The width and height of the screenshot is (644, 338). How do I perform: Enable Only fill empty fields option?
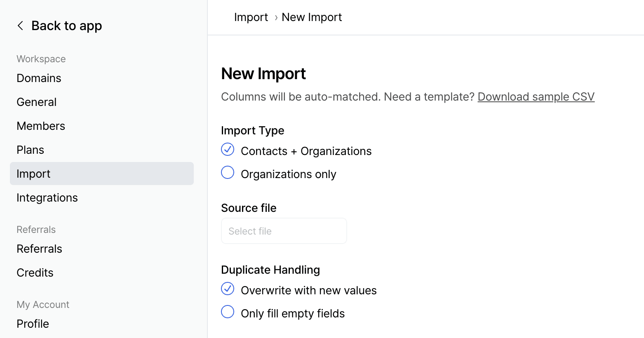click(228, 312)
